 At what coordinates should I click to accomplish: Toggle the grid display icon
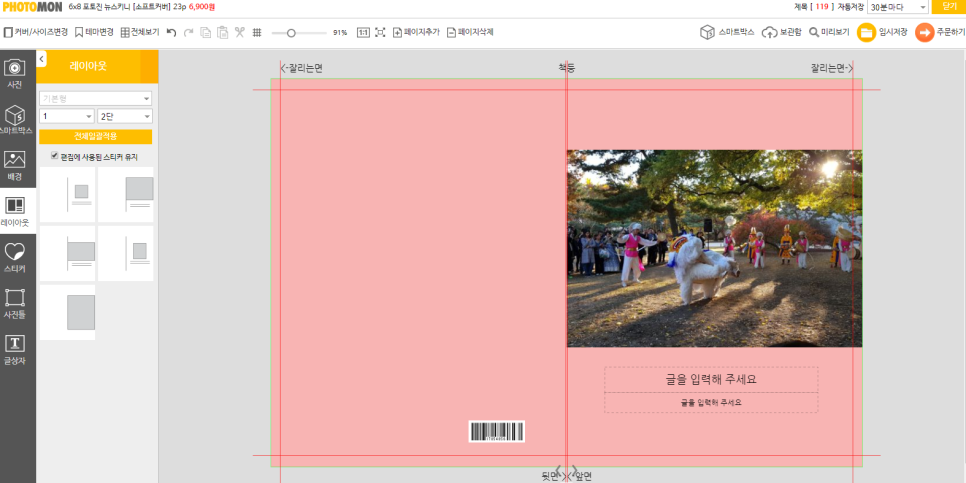[x=257, y=32]
